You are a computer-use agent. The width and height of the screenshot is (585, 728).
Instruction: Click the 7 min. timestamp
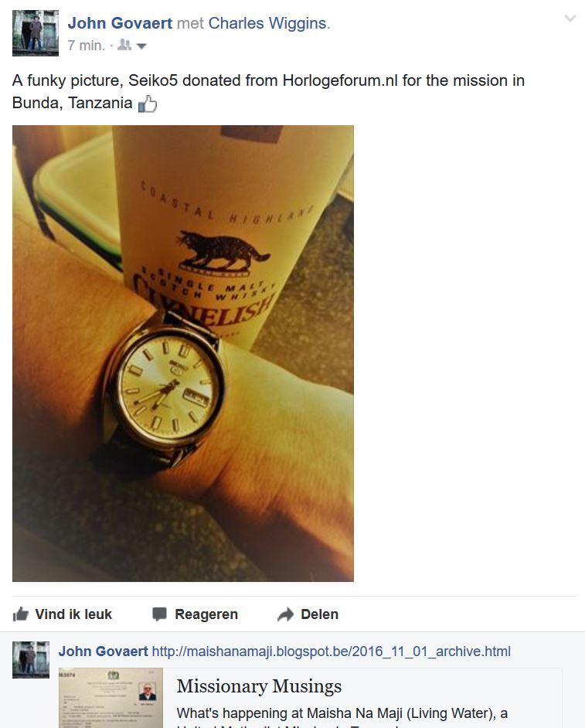coord(87,46)
